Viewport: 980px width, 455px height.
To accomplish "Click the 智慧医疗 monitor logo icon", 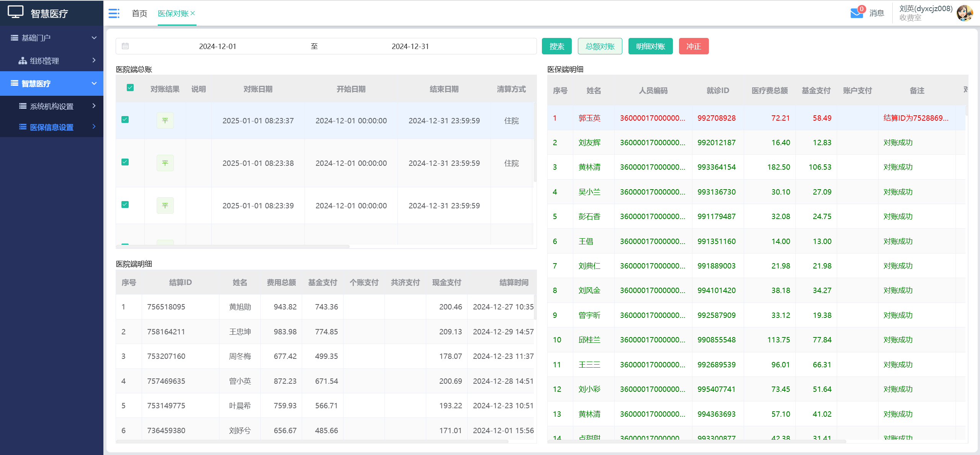I will (x=16, y=12).
